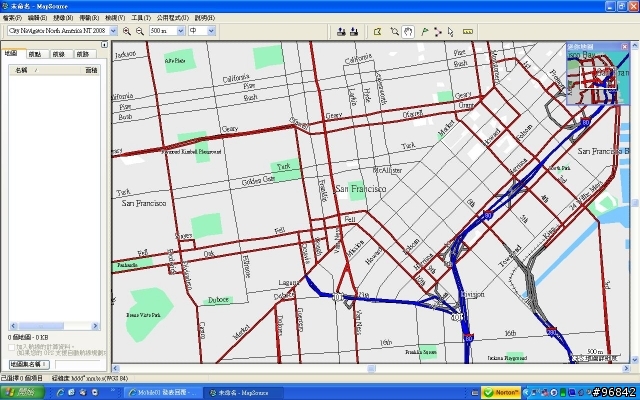Click the send to device icon

pyautogui.click(x=341, y=31)
